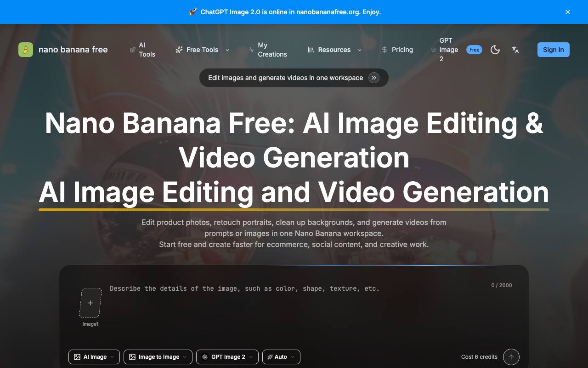Image resolution: width=588 pixels, height=368 pixels.
Task: Dismiss the ChatGPT Image 2.0 announcement banner
Action: (x=568, y=12)
